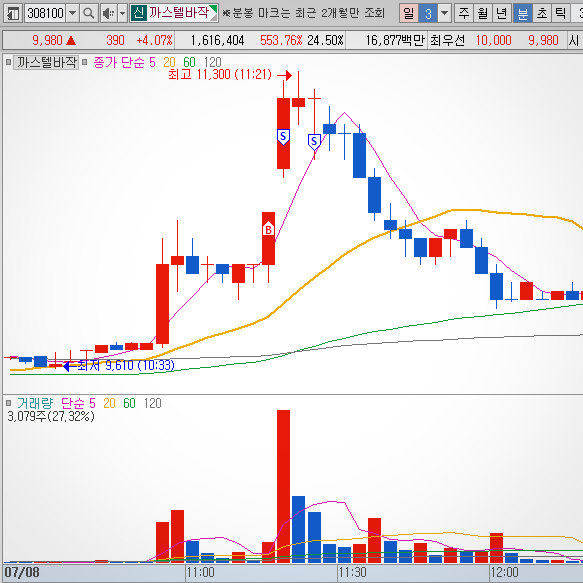This screenshot has height=583, width=583.
Task: Toggle the 까스텔바작 price series square marker
Action: [x=8, y=62]
